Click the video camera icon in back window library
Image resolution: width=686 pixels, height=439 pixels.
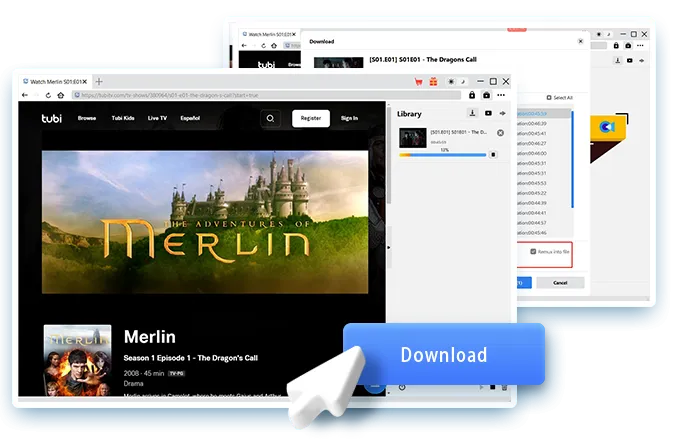point(630,60)
